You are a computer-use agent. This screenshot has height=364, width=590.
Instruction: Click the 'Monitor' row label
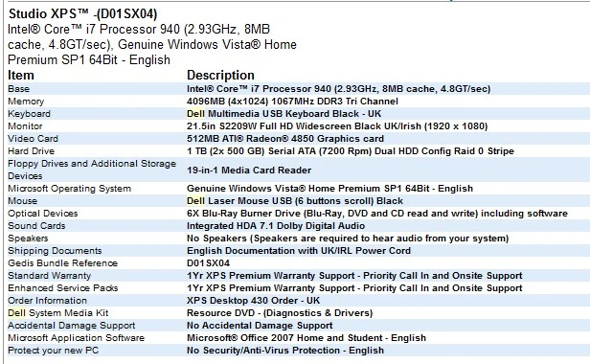click(25, 126)
